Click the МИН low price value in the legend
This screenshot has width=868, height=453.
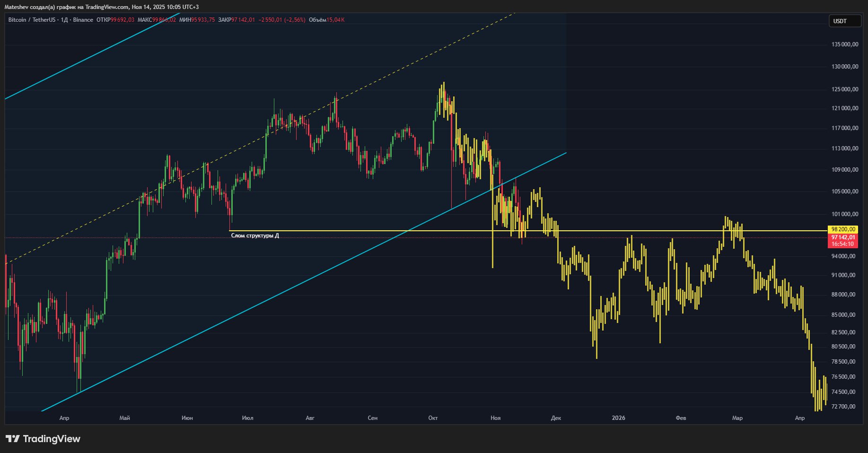(x=203, y=20)
